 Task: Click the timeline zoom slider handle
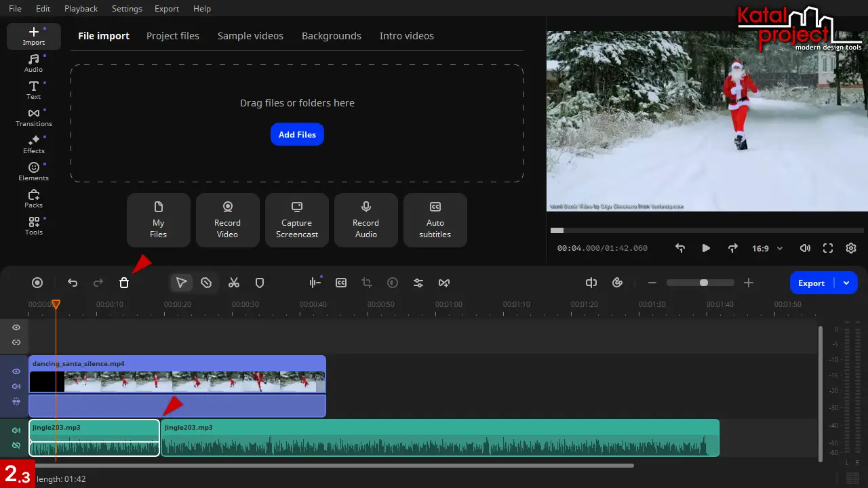704,283
